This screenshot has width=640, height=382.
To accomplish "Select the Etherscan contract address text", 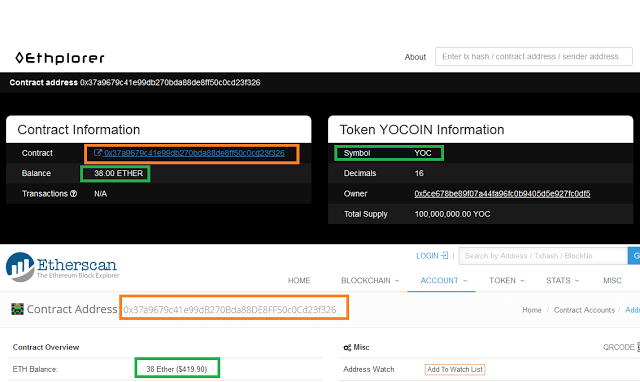I will pos(230,310).
